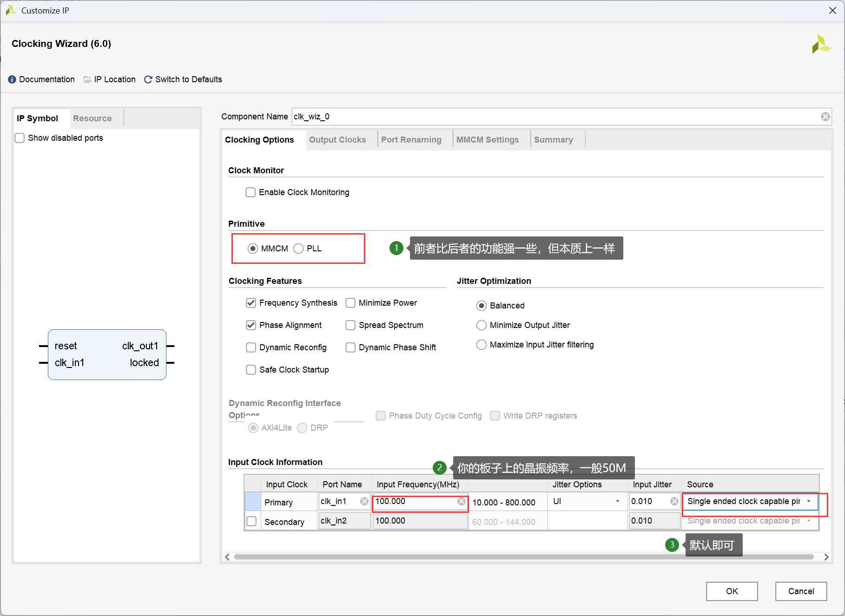Click the Xilinx logo in the header
The width and height of the screenshot is (845, 616).
pyautogui.click(x=821, y=44)
